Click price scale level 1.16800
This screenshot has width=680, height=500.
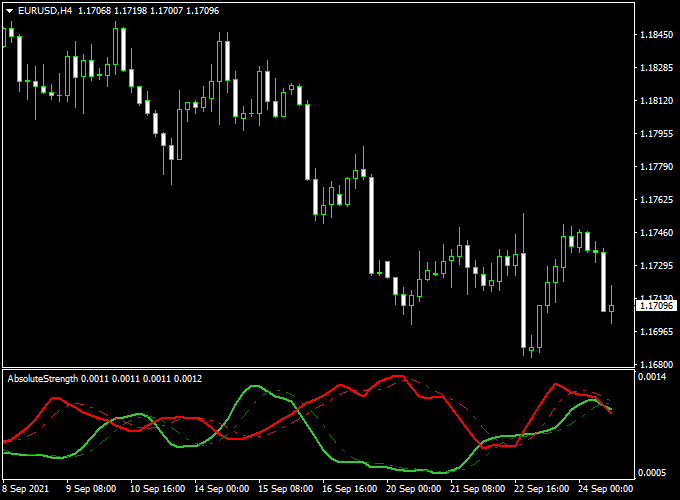pyautogui.click(x=657, y=364)
